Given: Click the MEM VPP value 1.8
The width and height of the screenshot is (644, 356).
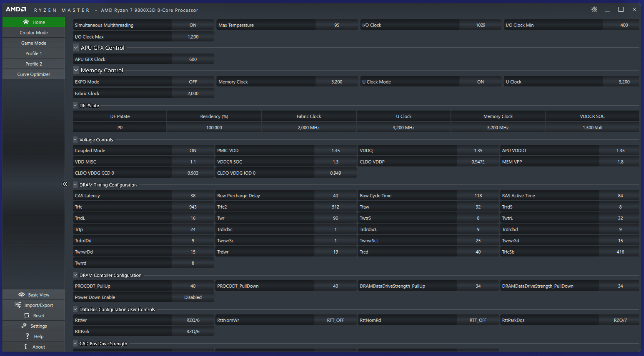Looking at the screenshot, I should pos(620,162).
